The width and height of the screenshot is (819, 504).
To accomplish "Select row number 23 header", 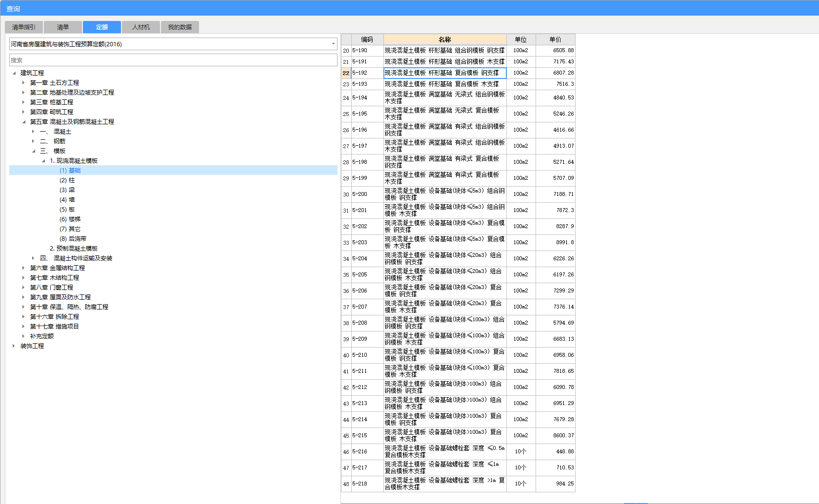I will coord(346,84).
